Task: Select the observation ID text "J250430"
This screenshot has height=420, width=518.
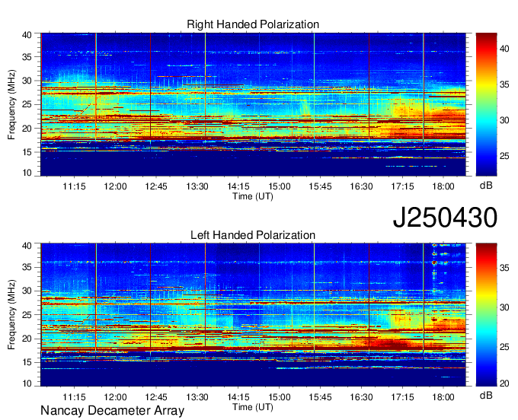Action: tap(445, 218)
